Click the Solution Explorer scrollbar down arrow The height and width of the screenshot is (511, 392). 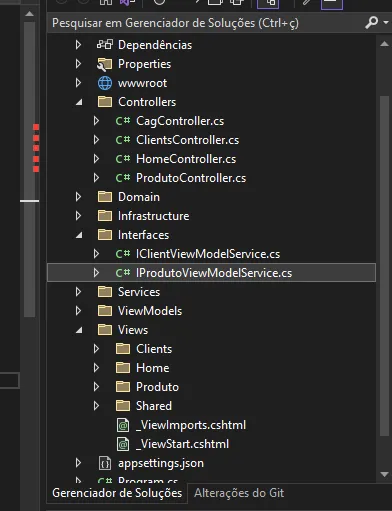point(384,474)
